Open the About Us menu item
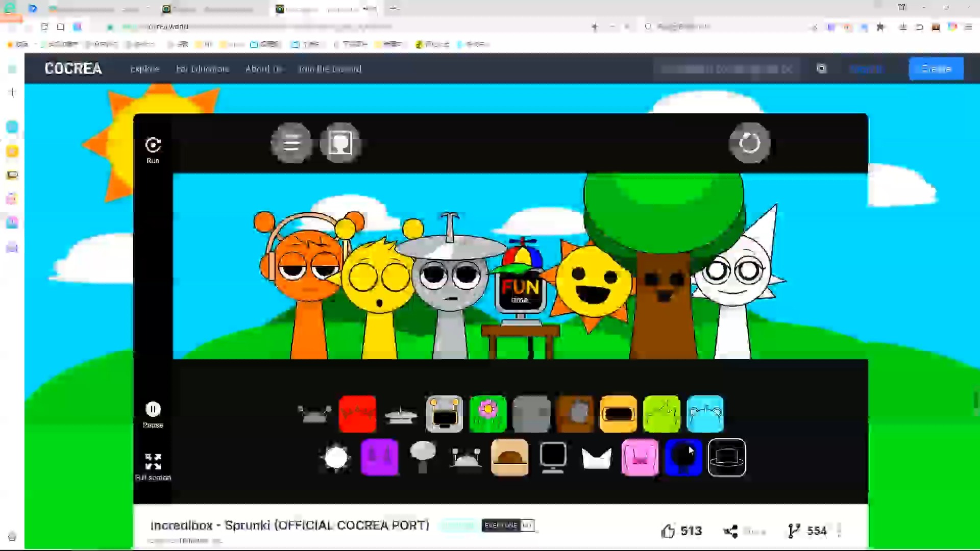Screen dimensions: 980x551 pos(263,69)
